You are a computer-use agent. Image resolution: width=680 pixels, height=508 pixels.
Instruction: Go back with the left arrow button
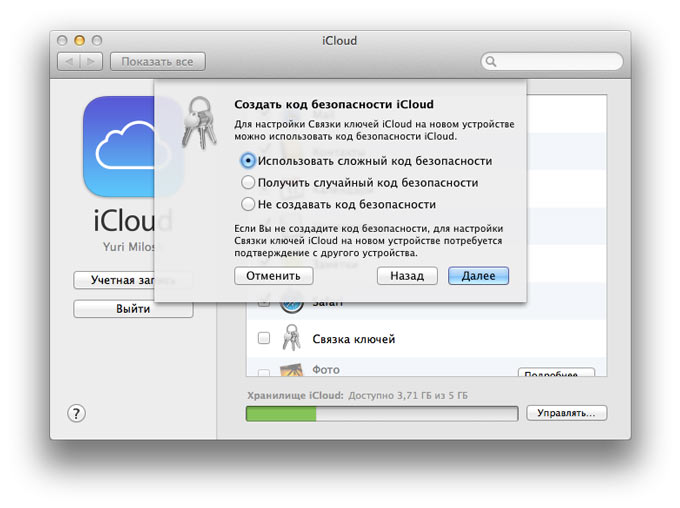click(71, 62)
